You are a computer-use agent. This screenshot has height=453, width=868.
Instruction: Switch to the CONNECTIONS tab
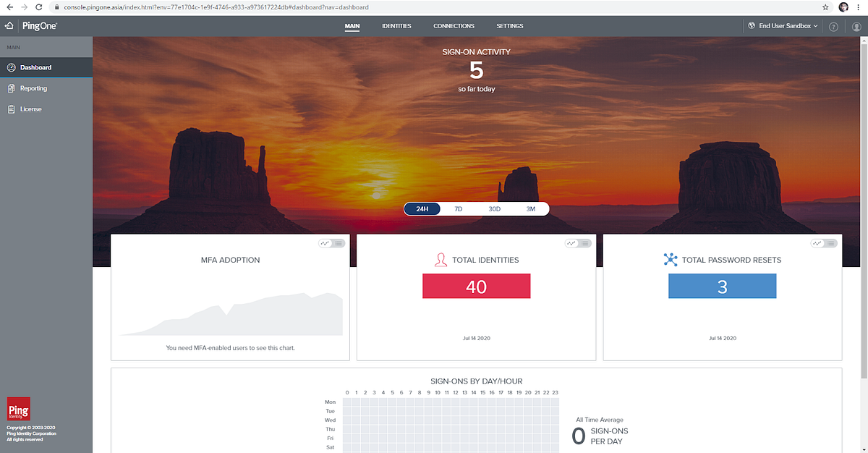454,25
